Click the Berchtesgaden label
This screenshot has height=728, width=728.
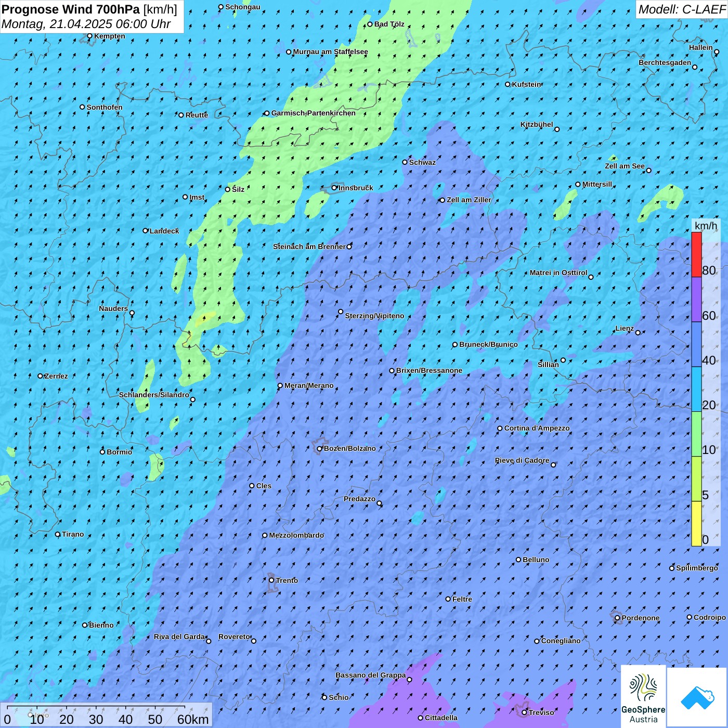coord(665,62)
